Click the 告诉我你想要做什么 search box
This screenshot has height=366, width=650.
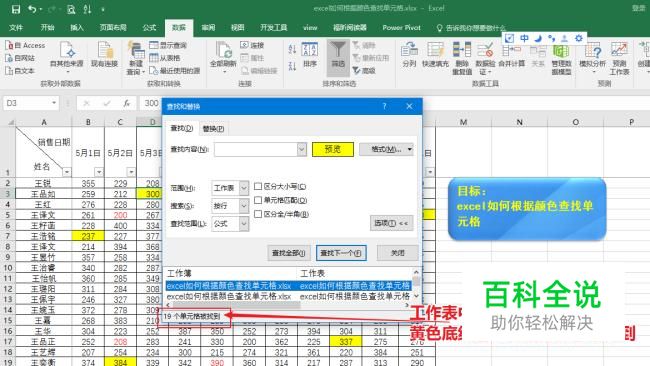[x=471, y=28]
